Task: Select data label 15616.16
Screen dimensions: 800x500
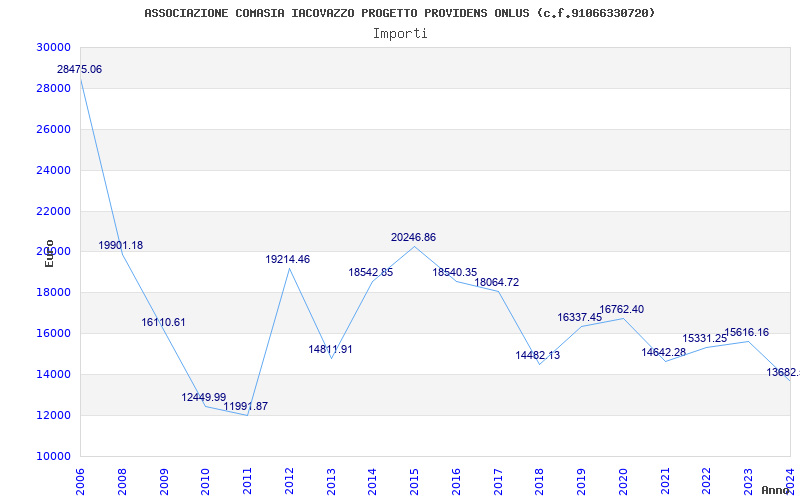Action: pyautogui.click(x=746, y=333)
